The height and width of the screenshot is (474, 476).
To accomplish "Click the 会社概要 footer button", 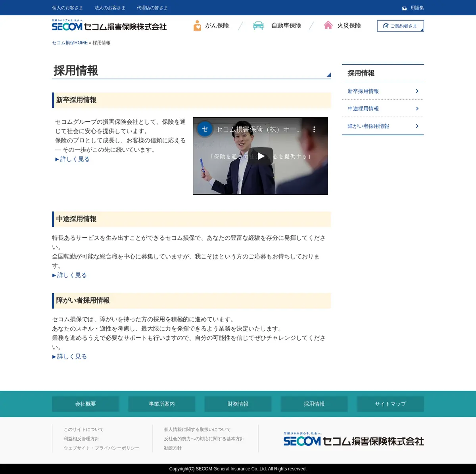I will [x=86, y=404].
